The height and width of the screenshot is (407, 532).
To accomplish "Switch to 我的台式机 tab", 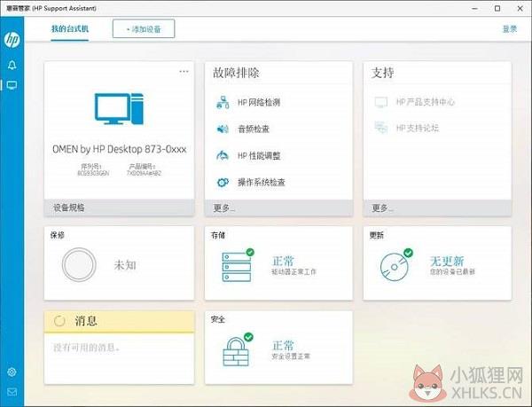I will click(70, 29).
